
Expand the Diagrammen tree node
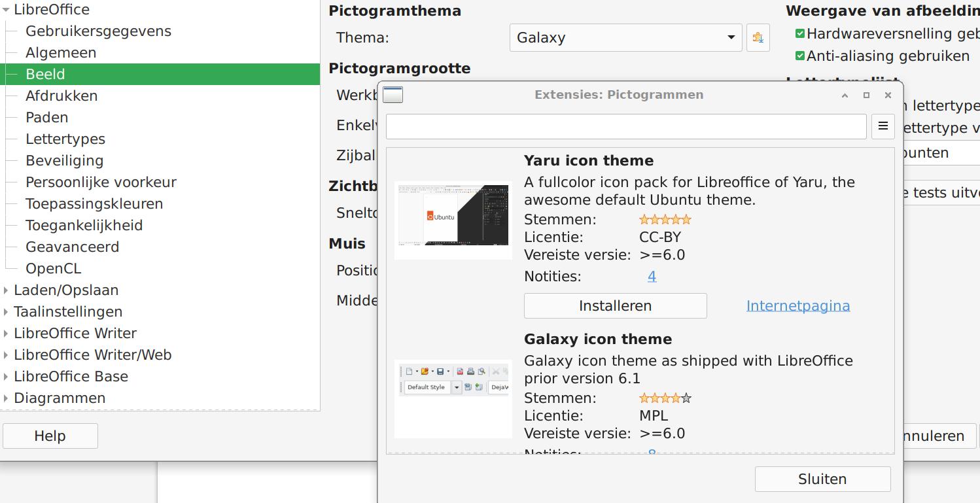coord(6,398)
